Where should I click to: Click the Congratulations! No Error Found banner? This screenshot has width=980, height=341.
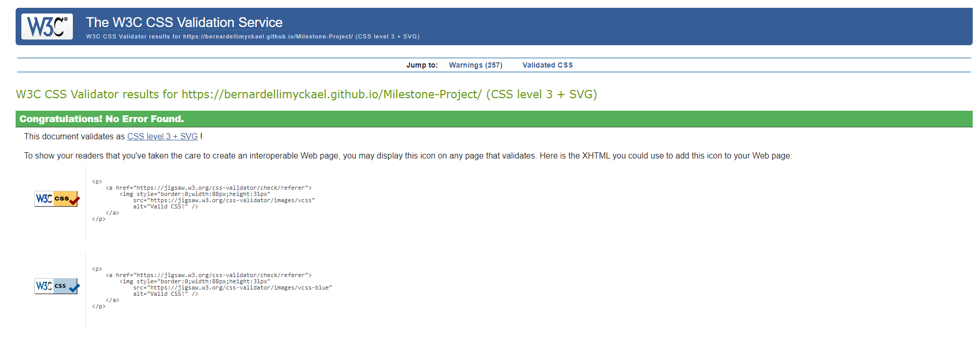click(494, 119)
